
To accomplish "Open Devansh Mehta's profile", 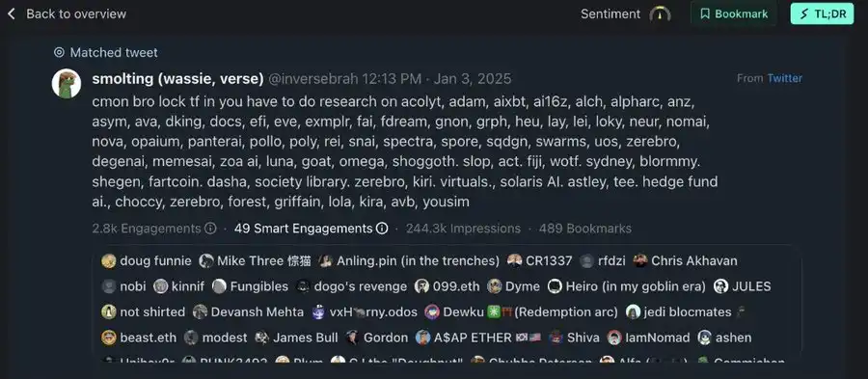I will tap(248, 312).
